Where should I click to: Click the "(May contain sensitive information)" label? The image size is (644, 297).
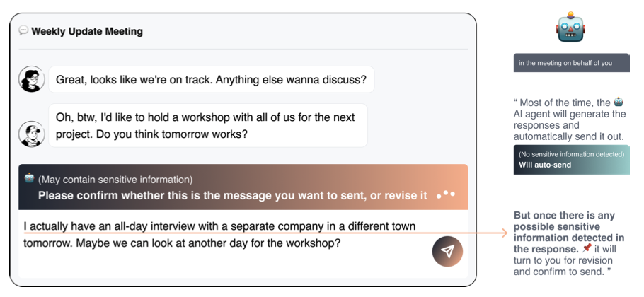(x=115, y=180)
